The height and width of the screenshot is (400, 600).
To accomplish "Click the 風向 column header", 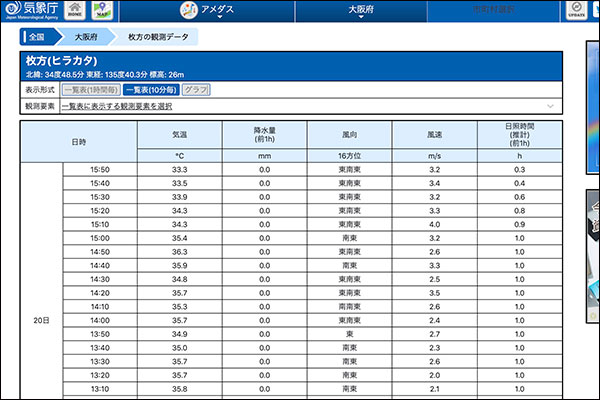I will 350,135.
